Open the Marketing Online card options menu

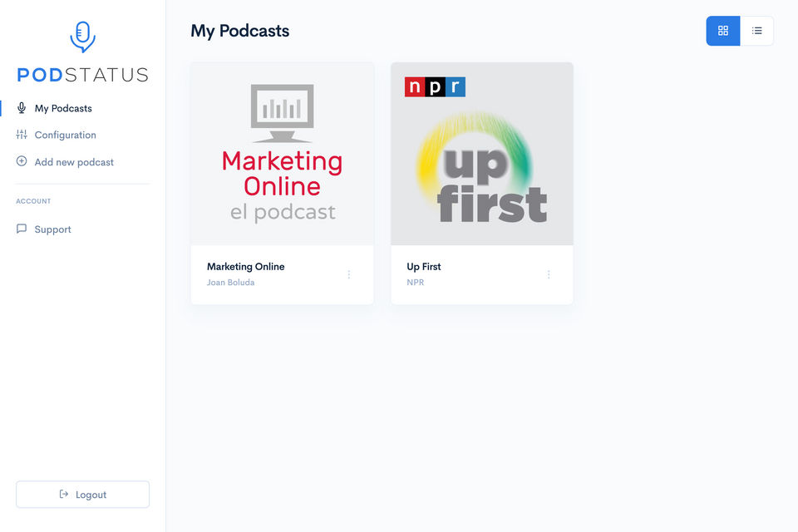coord(348,274)
